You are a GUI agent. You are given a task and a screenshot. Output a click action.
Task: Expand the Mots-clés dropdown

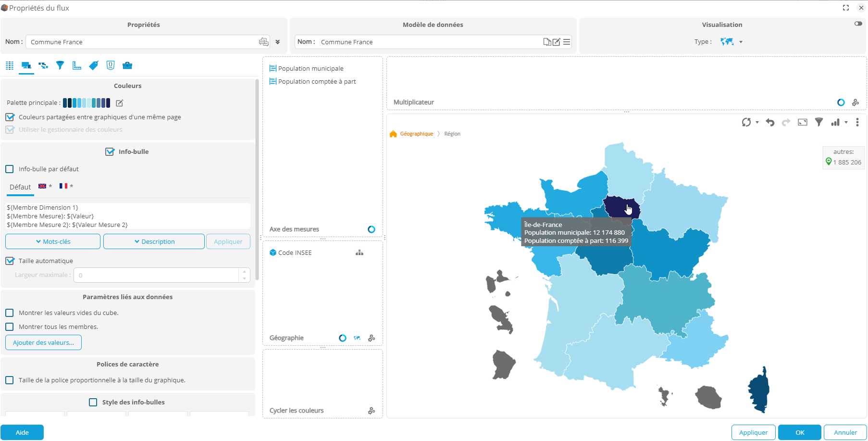(52, 241)
